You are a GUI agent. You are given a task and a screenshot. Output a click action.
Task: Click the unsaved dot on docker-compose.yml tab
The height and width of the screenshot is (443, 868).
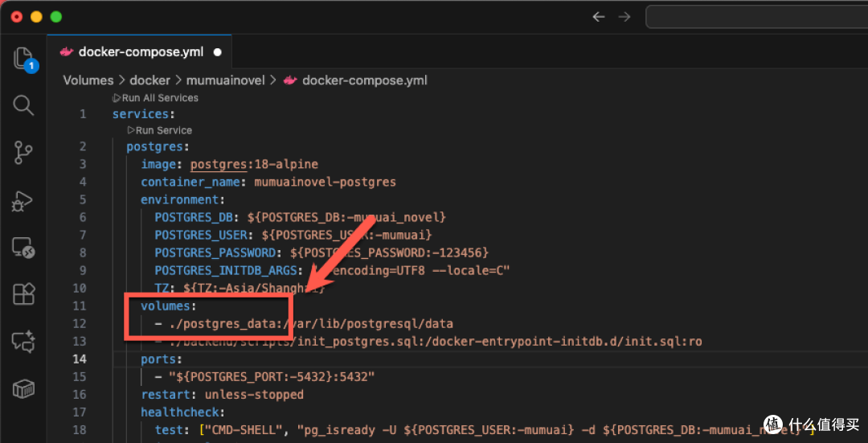218,52
